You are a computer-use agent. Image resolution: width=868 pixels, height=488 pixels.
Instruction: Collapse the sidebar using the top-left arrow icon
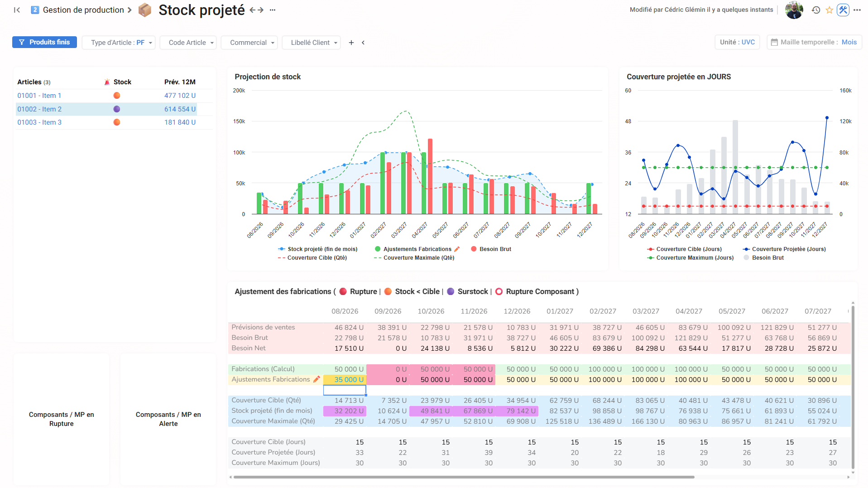tap(17, 10)
